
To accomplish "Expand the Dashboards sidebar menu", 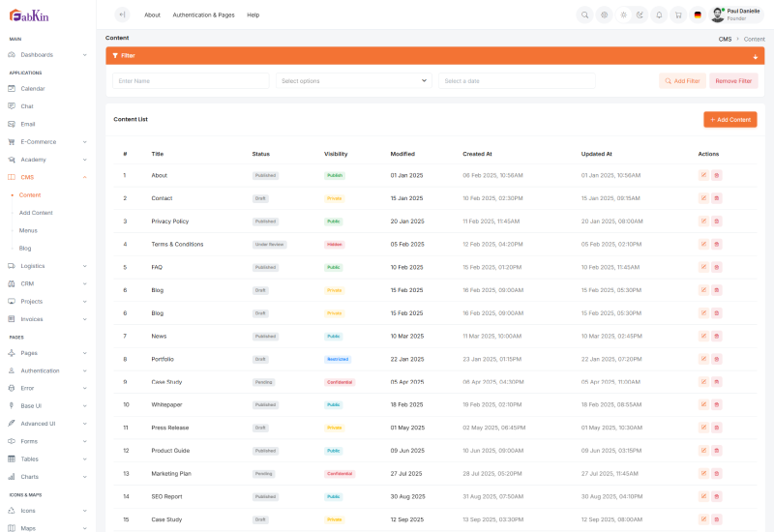I will tap(48, 54).
